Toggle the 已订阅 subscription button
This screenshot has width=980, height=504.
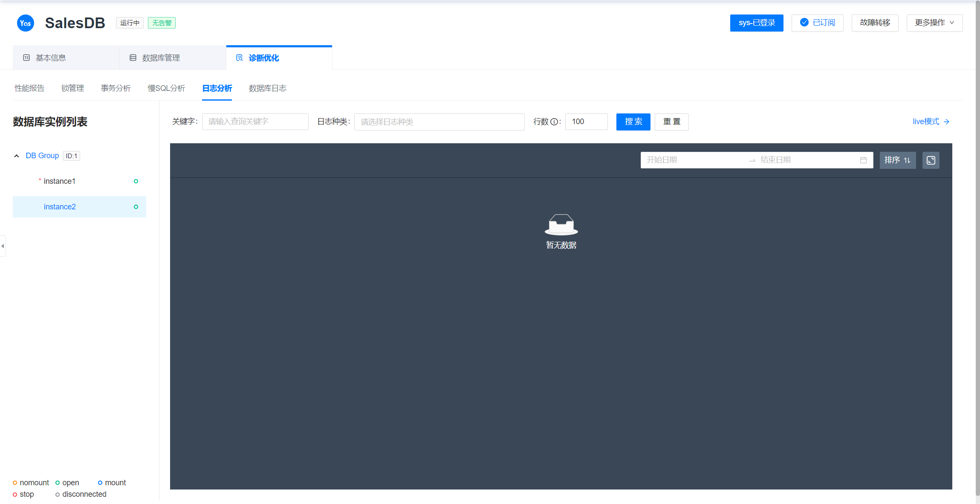[817, 23]
